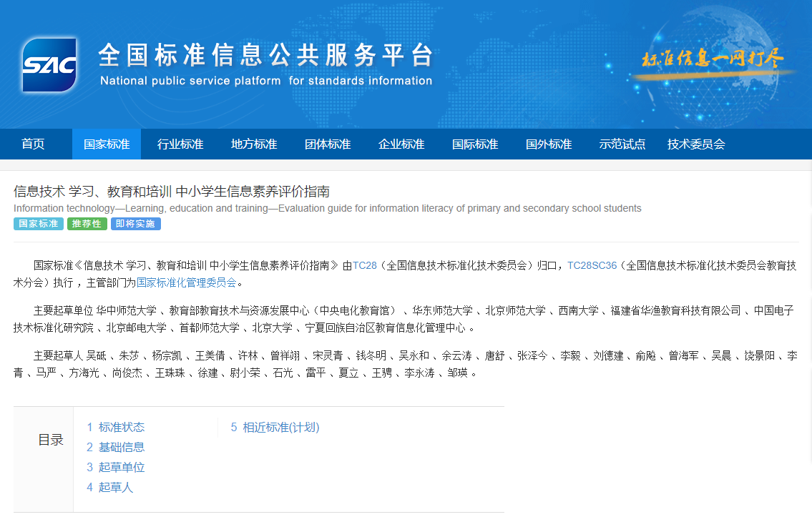The image size is (812, 522).
Task: Open the TC28SC36 subcommittee link
Action: (592, 265)
